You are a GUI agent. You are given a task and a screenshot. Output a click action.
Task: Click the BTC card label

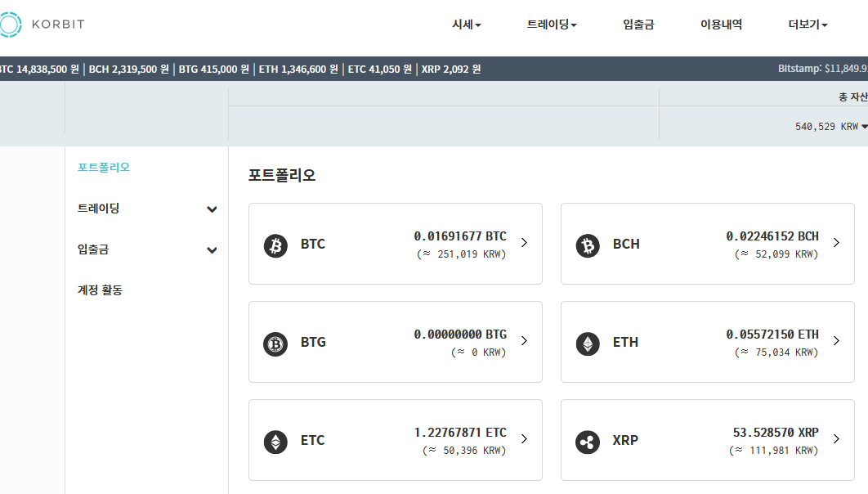pos(313,245)
